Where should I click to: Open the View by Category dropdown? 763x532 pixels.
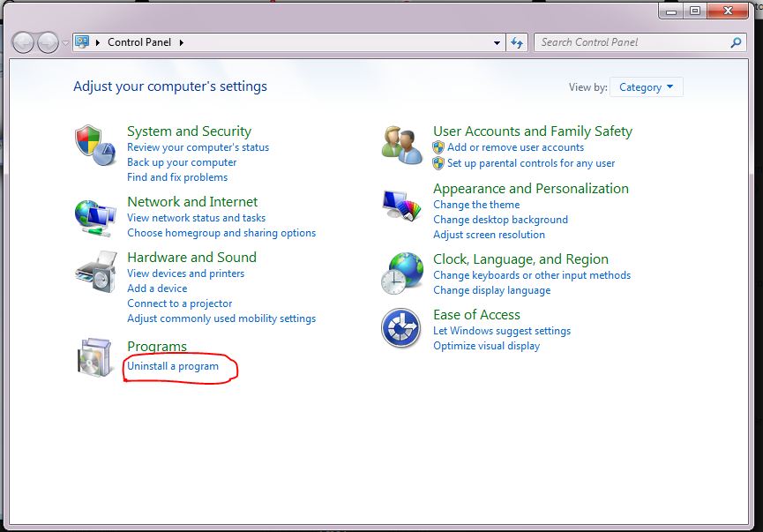tap(647, 87)
